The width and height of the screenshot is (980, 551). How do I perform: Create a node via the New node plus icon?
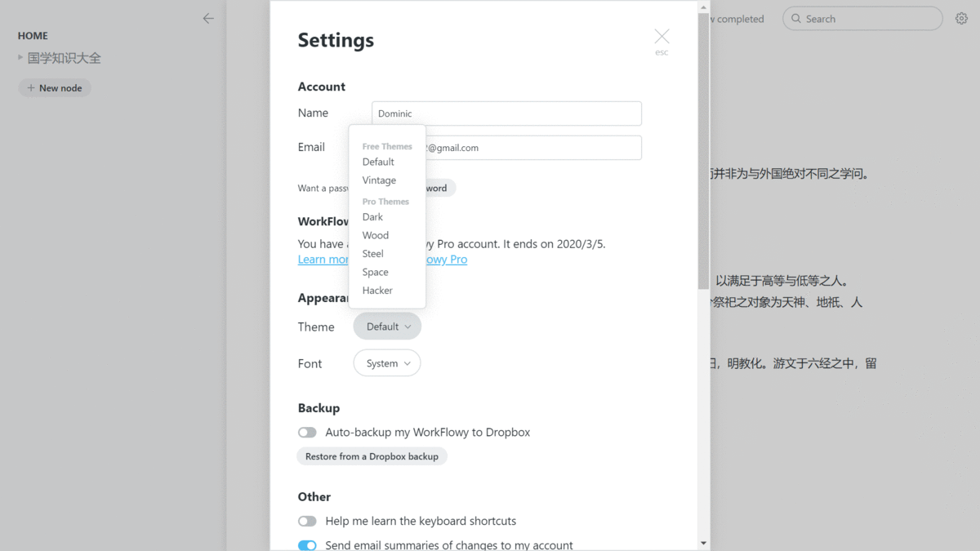pos(33,87)
